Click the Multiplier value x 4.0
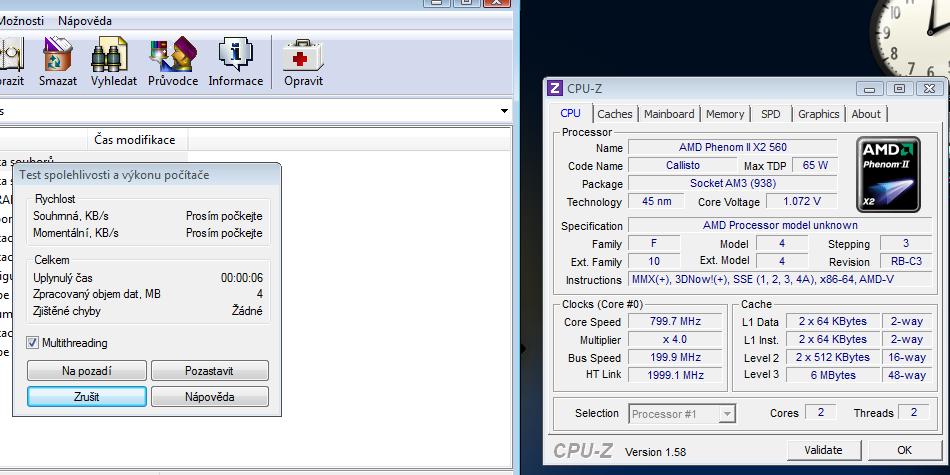 (675, 339)
